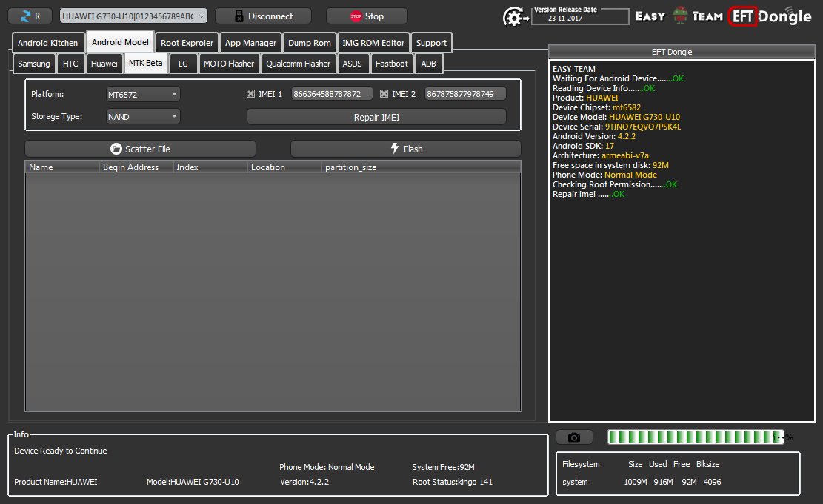823x504 pixels.
Task: Click 'Device Ready to Continue' status text
Action: coord(60,451)
